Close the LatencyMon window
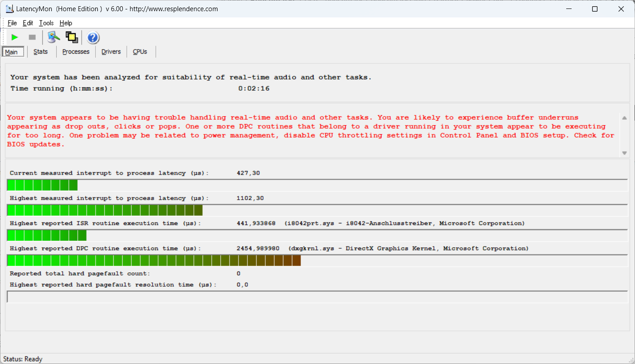Image resolution: width=635 pixels, height=364 pixels. coord(621,9)
